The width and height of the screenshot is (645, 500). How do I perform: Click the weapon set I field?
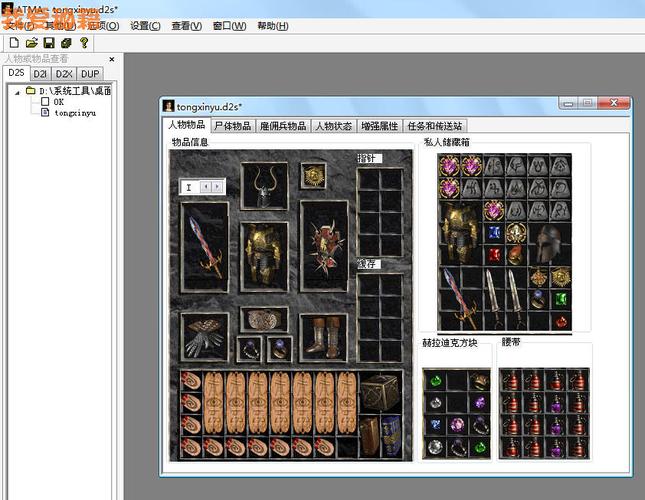point(189,187)
